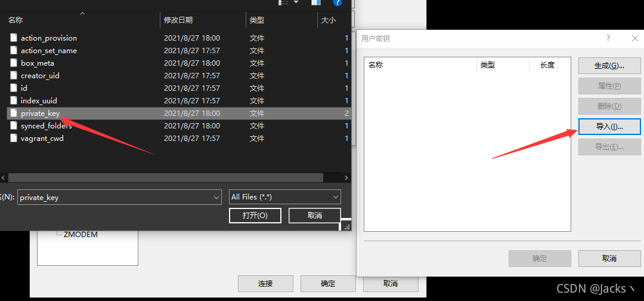Click 长度 header in user key list
This screenshot has width=644, height=301.
[547, 65]
